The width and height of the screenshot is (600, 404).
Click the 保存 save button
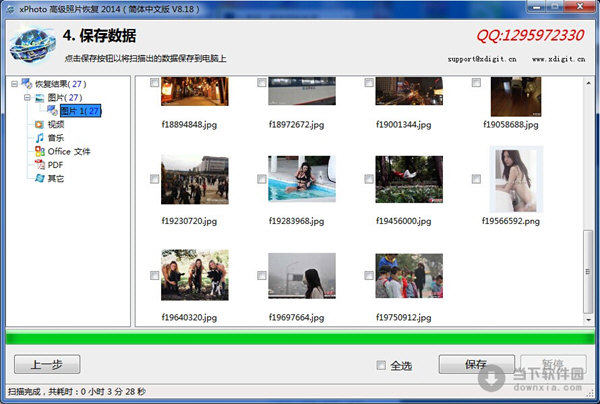(x=477, y=364)
